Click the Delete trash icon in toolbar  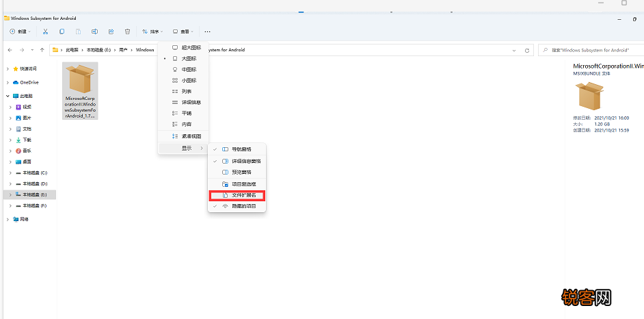coord(128,31)
